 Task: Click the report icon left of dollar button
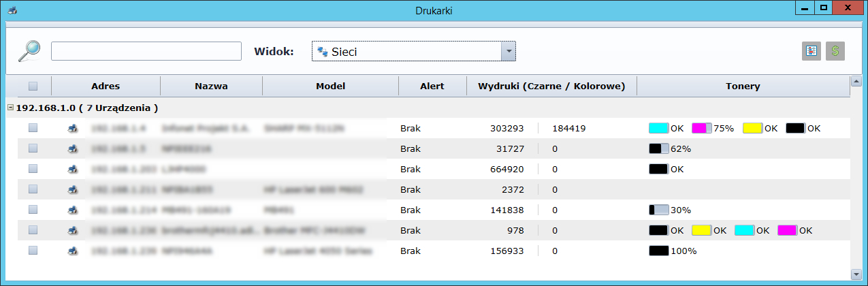pyautogui.click(x=811, y=51)
